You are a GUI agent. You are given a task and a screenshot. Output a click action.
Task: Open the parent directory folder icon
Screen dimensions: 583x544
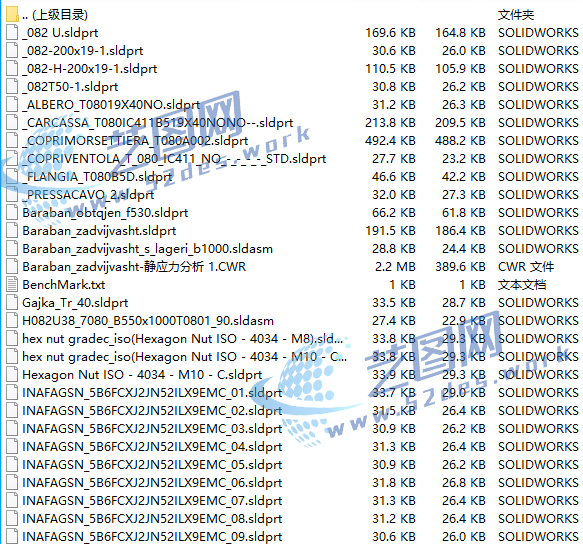coord(12,15)
